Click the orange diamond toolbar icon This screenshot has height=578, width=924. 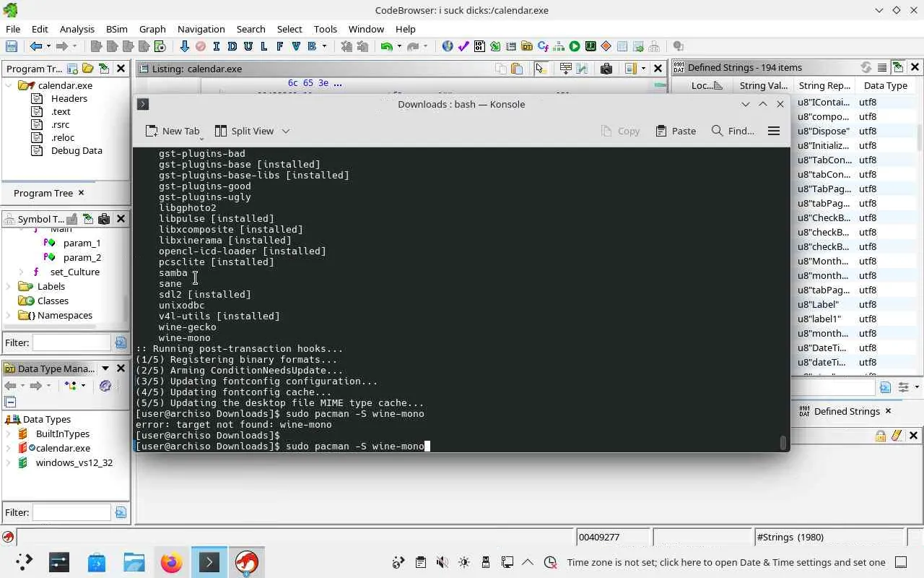tap(606, 46)
